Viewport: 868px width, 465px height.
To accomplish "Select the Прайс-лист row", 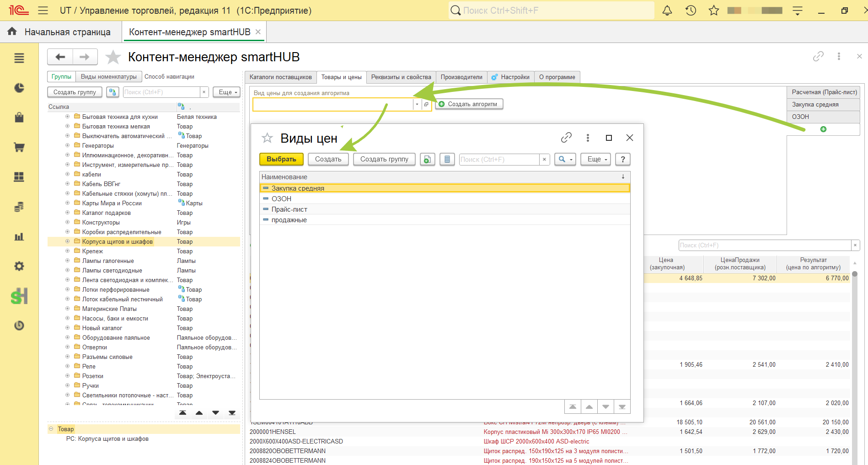I will pyautogui.click(x=445, y=209).
